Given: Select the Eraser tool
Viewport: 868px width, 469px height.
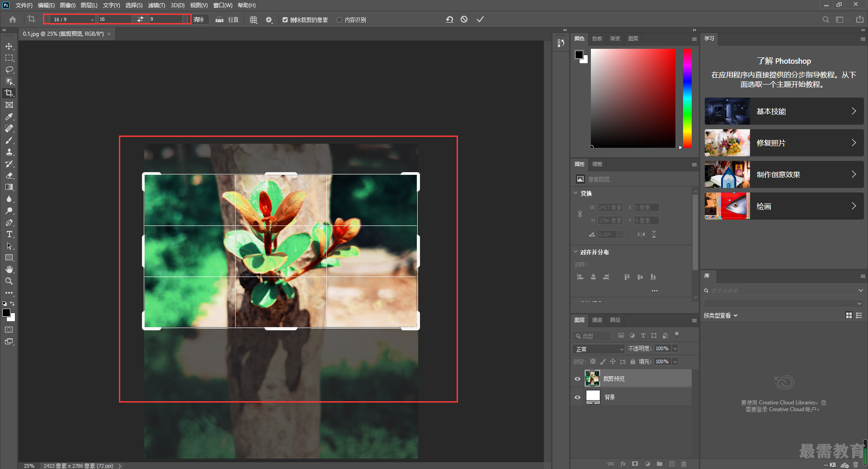Looking at the screenshot, I should (9, 175).
